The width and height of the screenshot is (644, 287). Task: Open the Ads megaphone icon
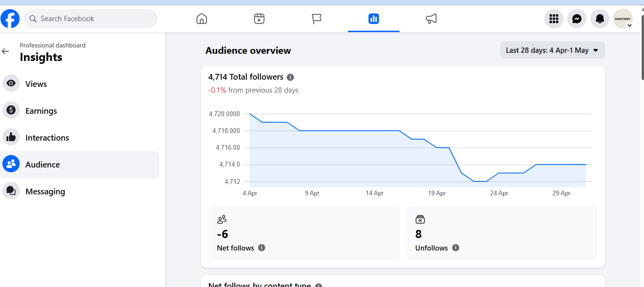431,19
